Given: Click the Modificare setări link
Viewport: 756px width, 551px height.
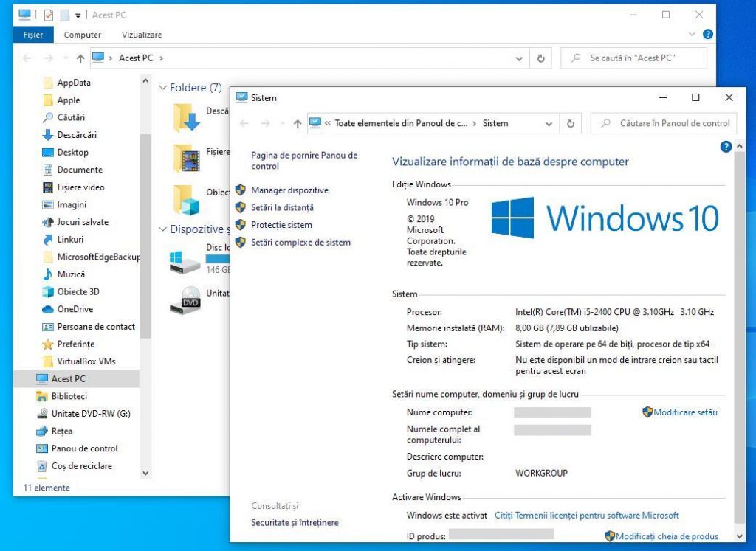Looking at the screenshot, I should click(685, 412).
